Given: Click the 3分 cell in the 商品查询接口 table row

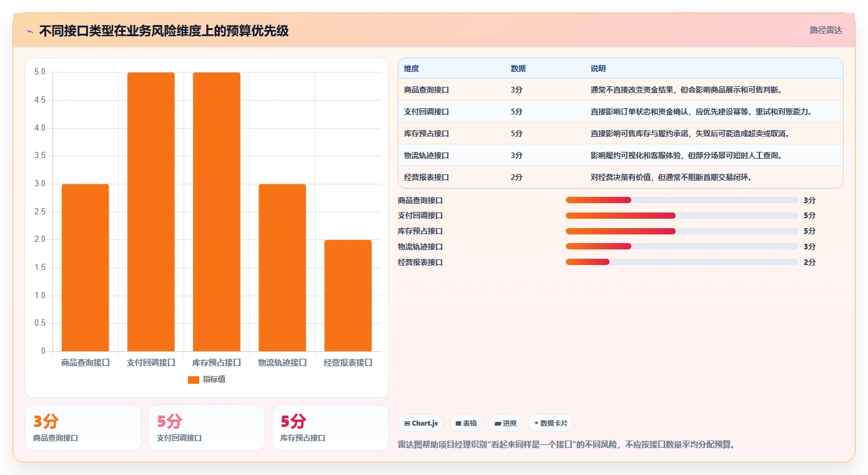Looking at the screenshot, I should (x=516, y=90).
